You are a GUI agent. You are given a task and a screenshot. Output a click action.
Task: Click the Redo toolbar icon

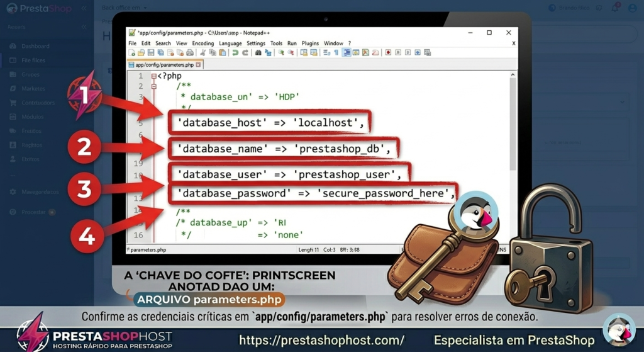pos(245,53)
